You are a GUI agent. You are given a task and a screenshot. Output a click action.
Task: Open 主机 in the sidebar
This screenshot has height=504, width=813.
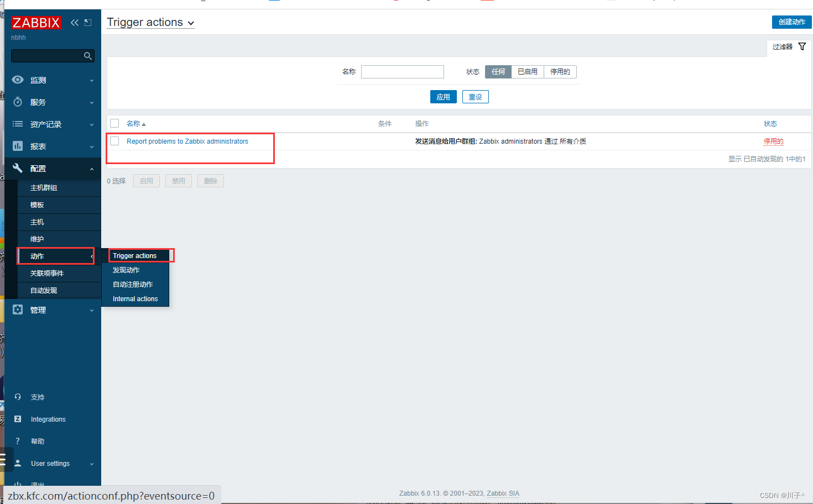[37, 222]
